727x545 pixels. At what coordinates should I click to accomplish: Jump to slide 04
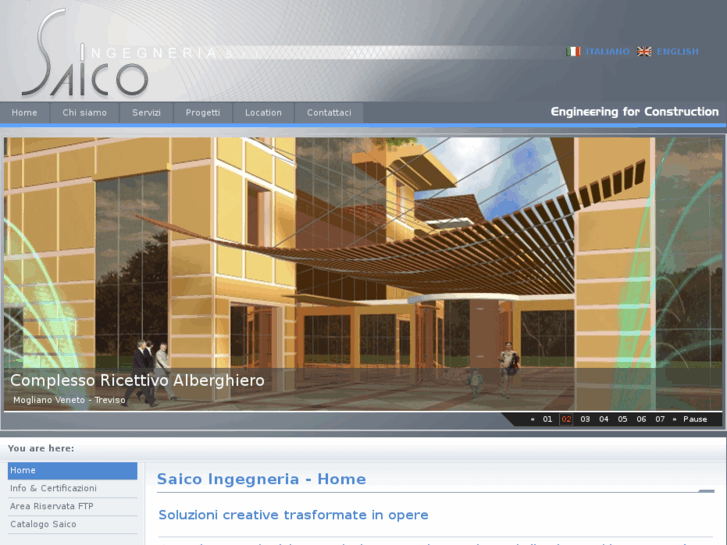(604, 419)
